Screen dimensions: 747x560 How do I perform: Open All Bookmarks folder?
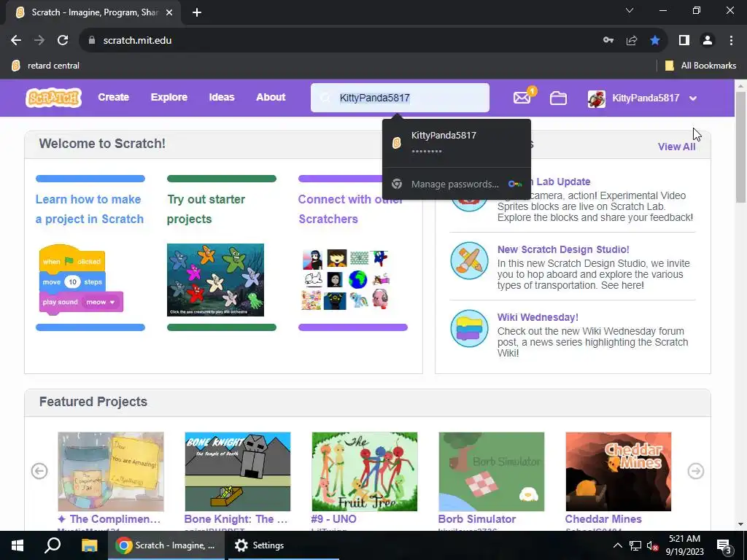(700, 66)
